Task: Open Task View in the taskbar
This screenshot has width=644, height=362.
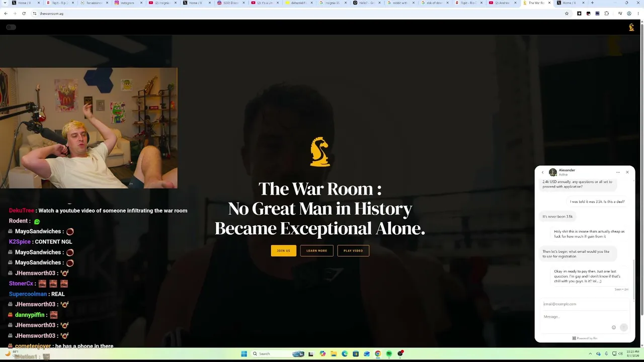Action: click(311, 354)
